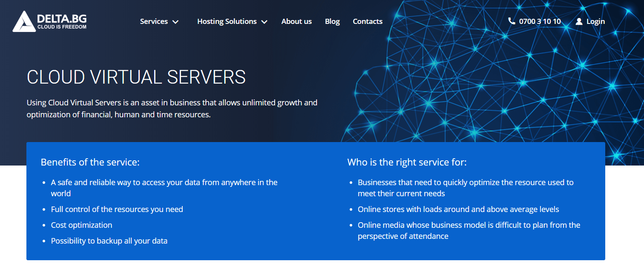This screenshot has height=276, width=644.
Task: Click 'Businesses that need to quickly optimize' bullet
Action: tap(466, 188)
